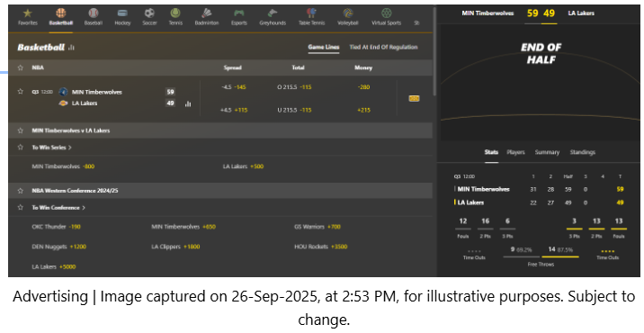Click LA Lakers name in the game row
The image size is (644, 333).
tap(85, 103)
